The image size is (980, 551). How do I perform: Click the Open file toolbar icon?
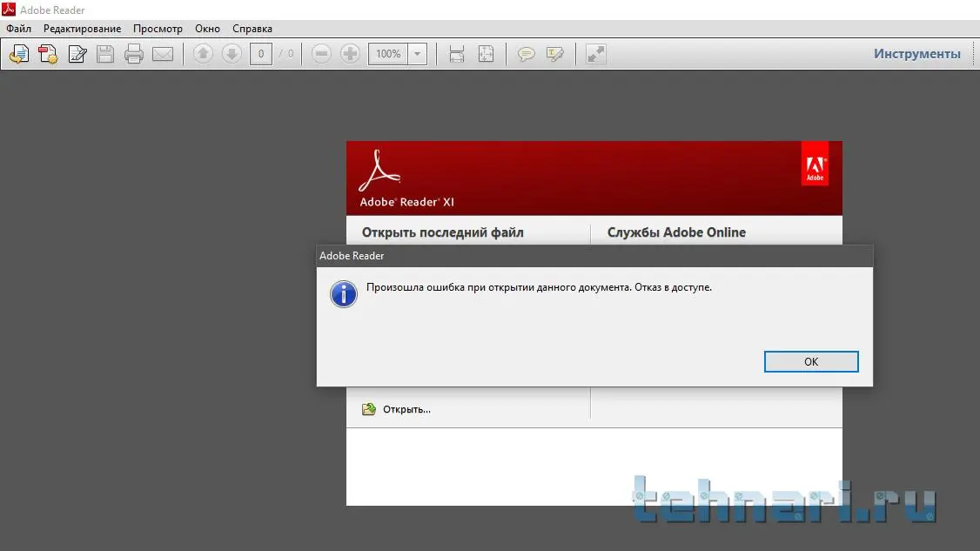(x=19, y=54)
